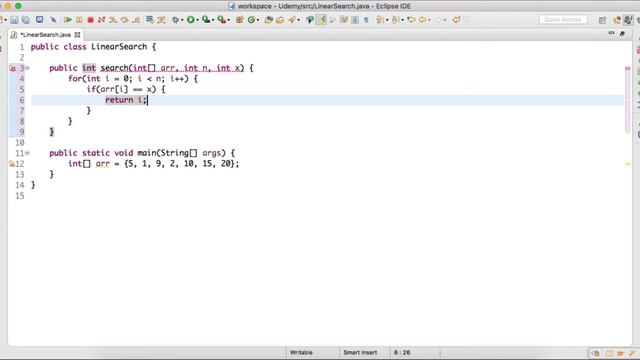Collapse the main method fold at line 11
Viewport: 640px width, 360px height.
point(27,153)
